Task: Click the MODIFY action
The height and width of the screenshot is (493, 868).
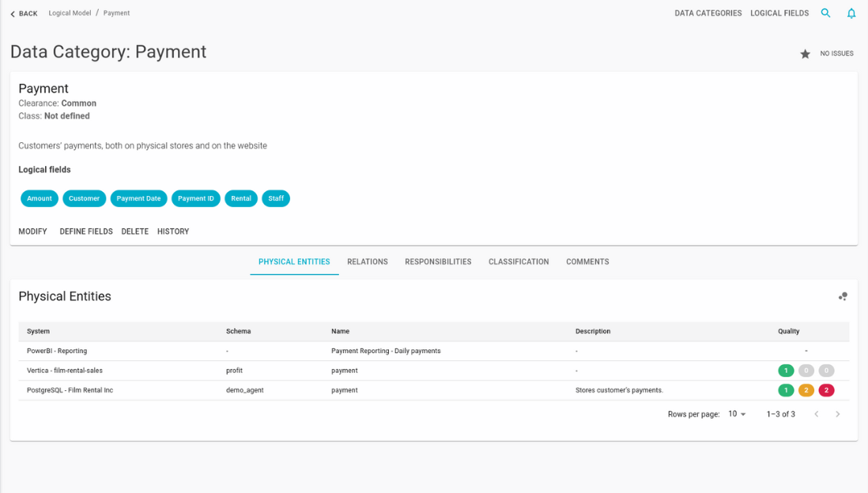Action: [32, 231]
